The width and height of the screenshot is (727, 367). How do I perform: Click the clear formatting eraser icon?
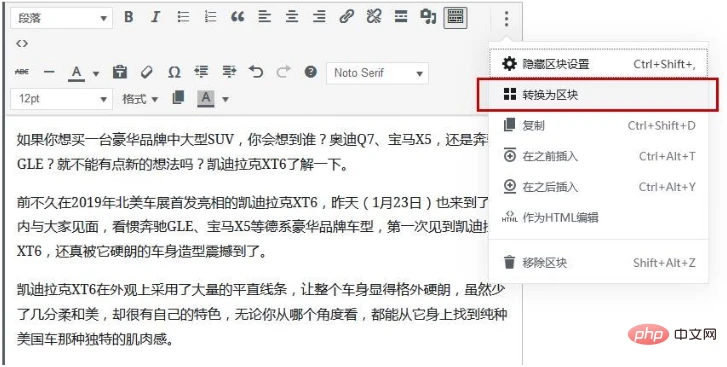147,72
